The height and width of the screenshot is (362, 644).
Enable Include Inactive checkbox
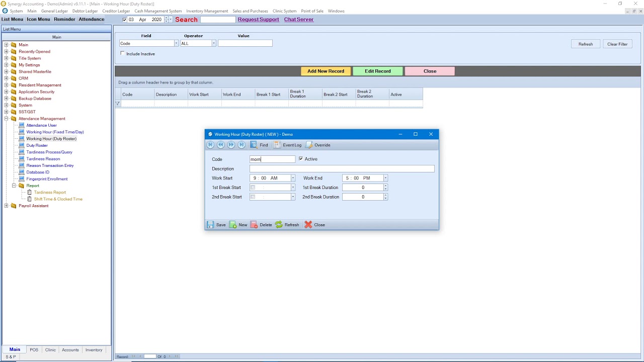click(122, 53)
